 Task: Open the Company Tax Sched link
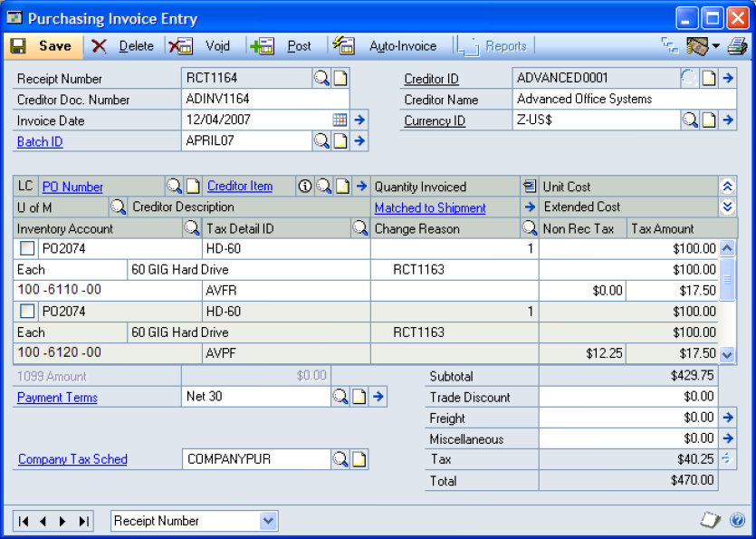coord(72,459)
